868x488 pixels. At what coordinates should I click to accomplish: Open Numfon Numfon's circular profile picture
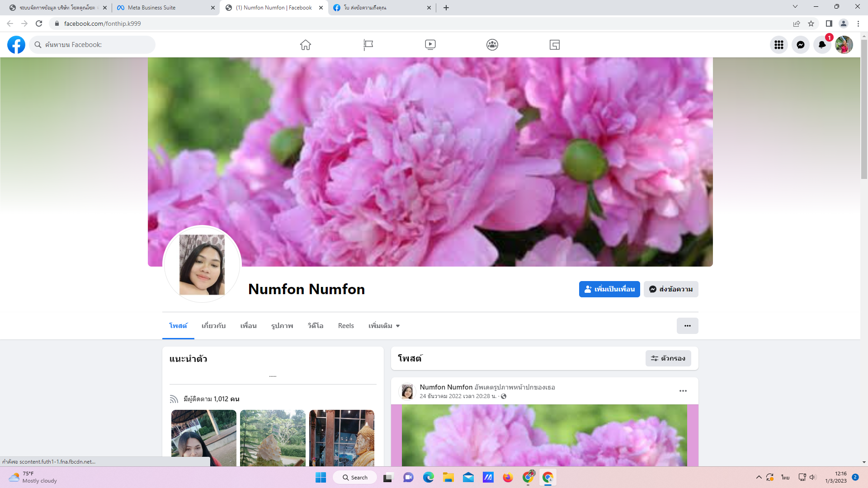pos(202,264)
